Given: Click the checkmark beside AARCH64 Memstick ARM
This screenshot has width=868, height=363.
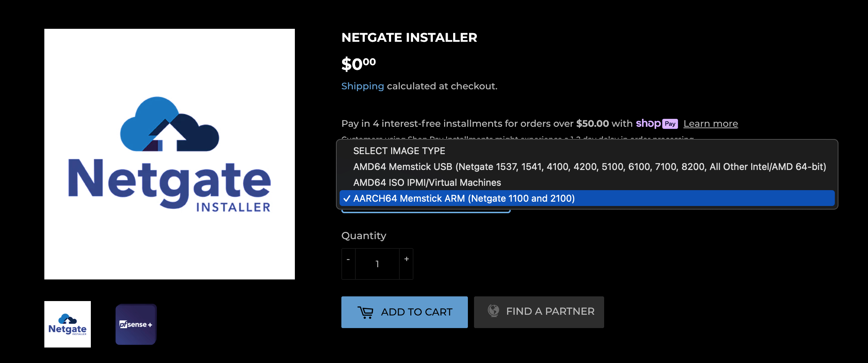Looking at the screenshot, I should [347, 198].
